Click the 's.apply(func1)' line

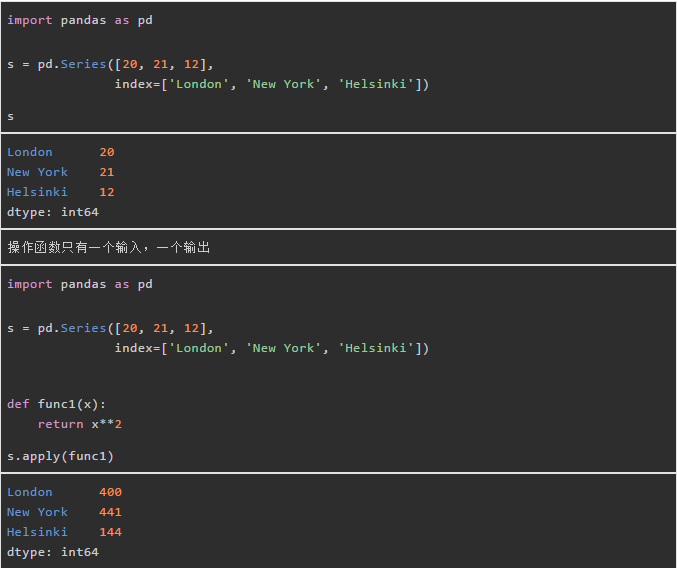pyautogui.click(x=60, y=456)
